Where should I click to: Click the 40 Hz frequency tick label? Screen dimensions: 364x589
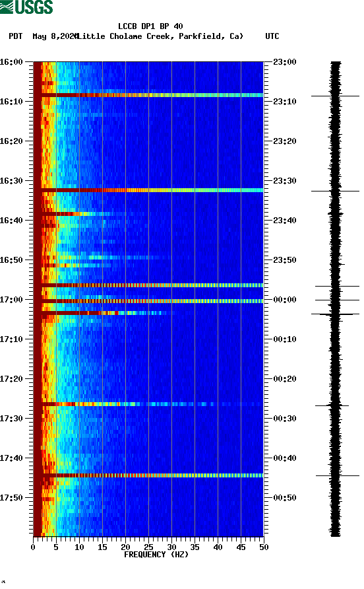tap(218, 547)
